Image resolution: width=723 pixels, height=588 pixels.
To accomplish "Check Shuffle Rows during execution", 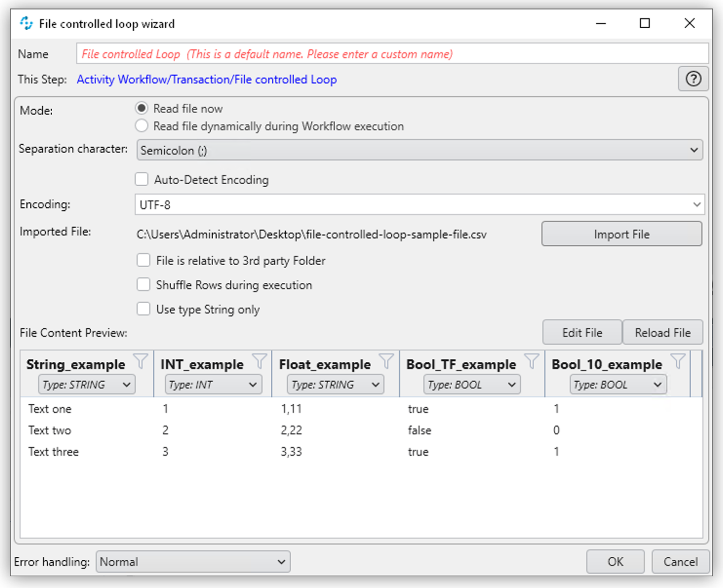I will (143, 284).
